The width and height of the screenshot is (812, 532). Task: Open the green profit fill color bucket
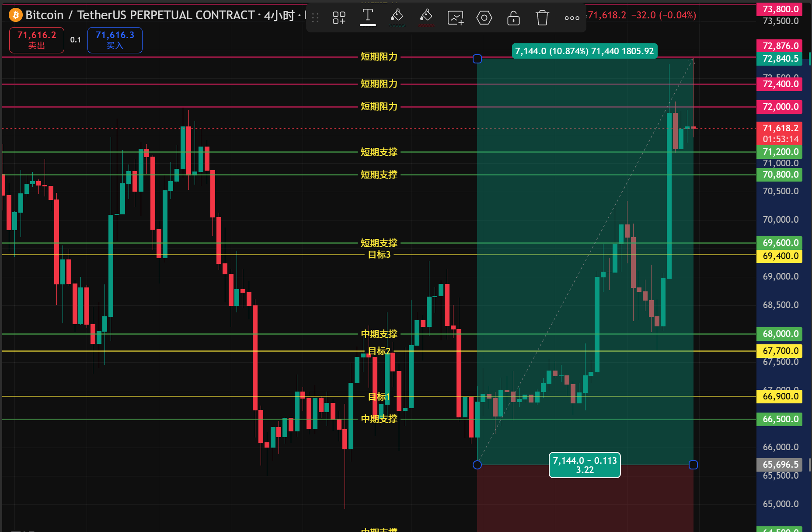coord(397,18)
